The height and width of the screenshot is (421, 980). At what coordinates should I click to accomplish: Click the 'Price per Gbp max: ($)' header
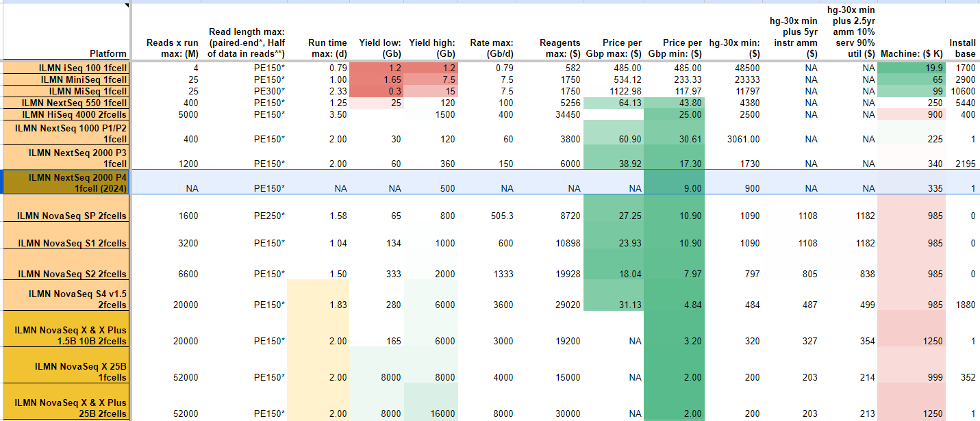(614, 31)
